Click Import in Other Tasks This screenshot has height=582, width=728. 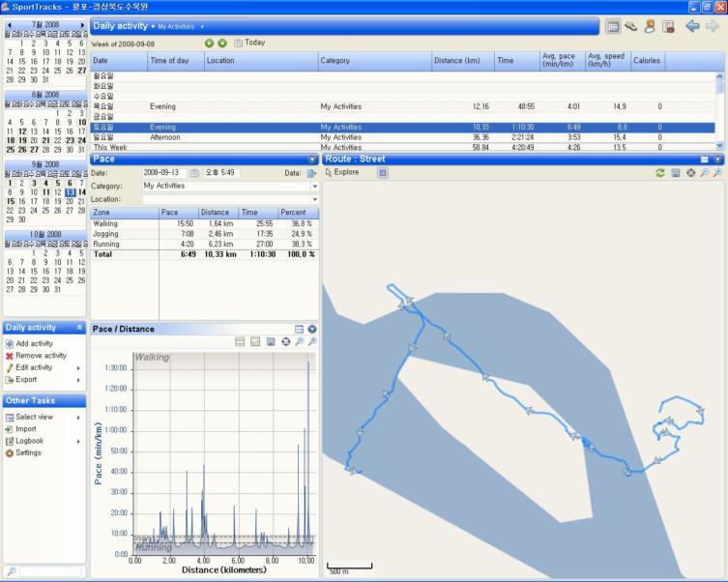tap(21, 429)
